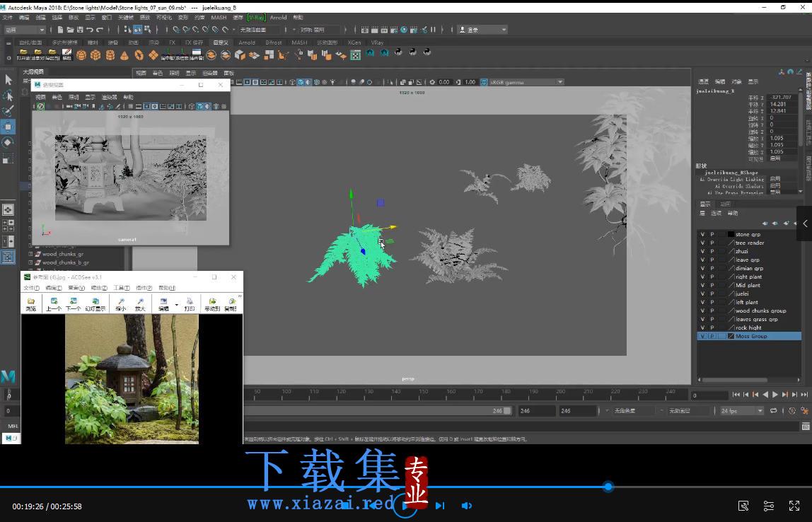812x522 pixels.
Task: Toggle playback P of Mid plant layer
Action: pos(712,285)
